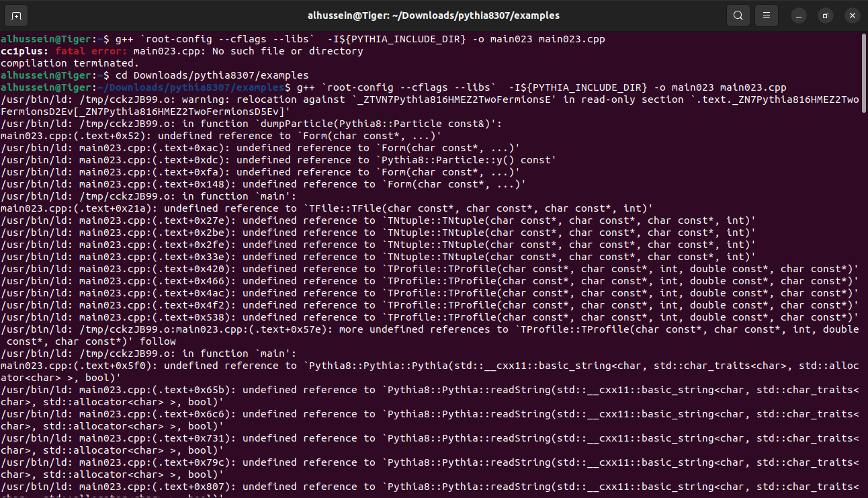The height and width of the screenshot is (498, 868).
Task: Close the terminal window
Action: [852, 15]
